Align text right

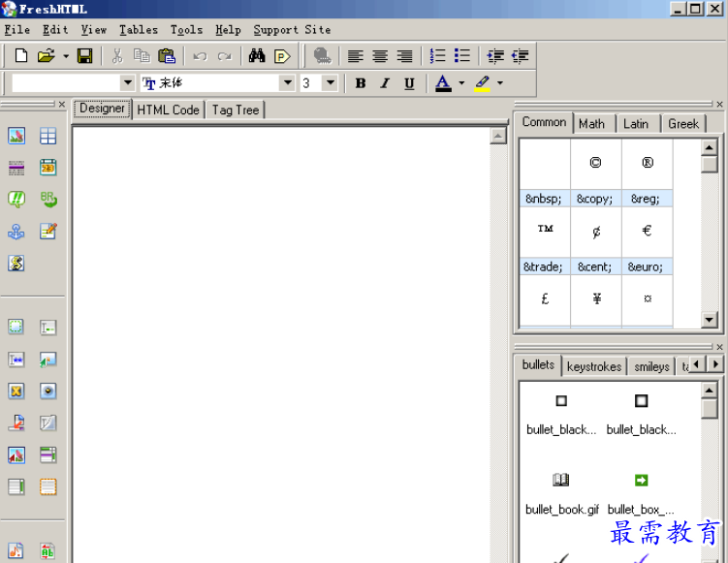tap(404, 56)
